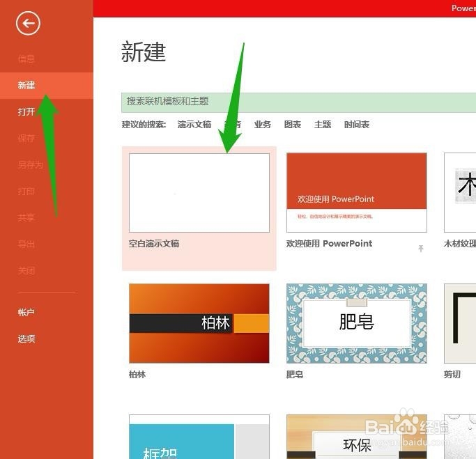The width and height of the screenshot is (476, 459).
Task: Click the 空白演示文稿 label
Action: pyautogui.click(x=154, y=244)
